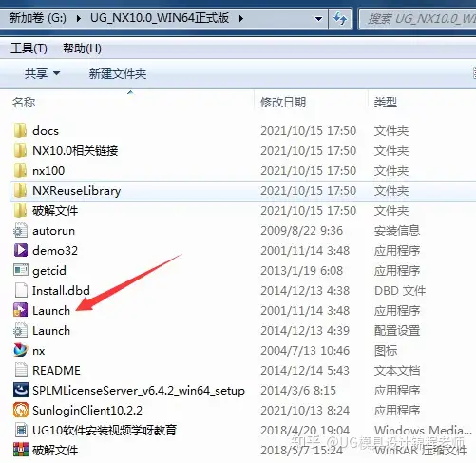Click the 新建文件夹 button
476x463 pixels.
118,73
